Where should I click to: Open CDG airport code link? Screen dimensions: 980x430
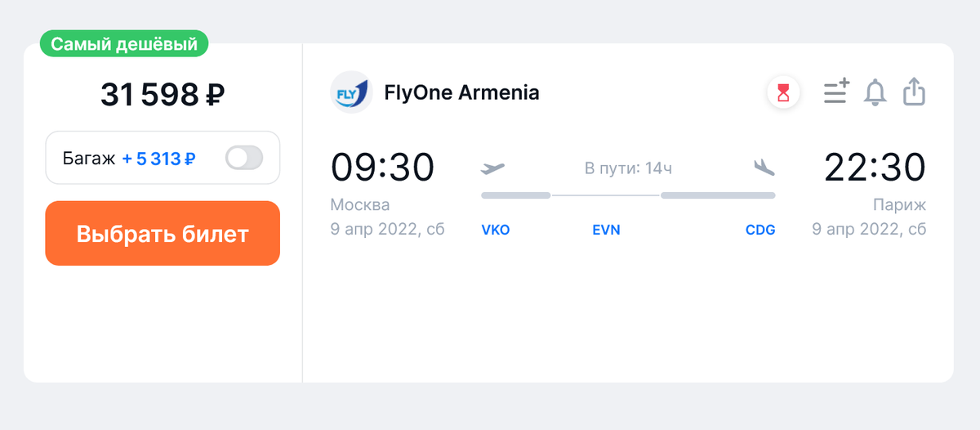(x=760, y=230)
